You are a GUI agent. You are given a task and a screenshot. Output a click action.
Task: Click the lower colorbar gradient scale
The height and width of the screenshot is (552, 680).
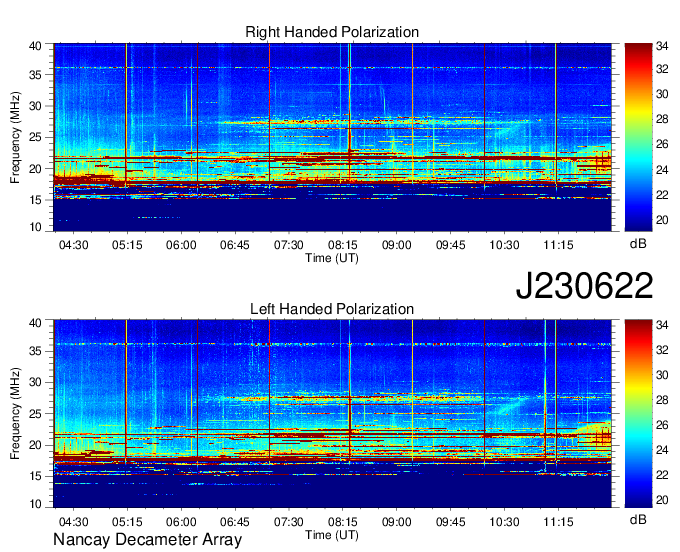638,414
